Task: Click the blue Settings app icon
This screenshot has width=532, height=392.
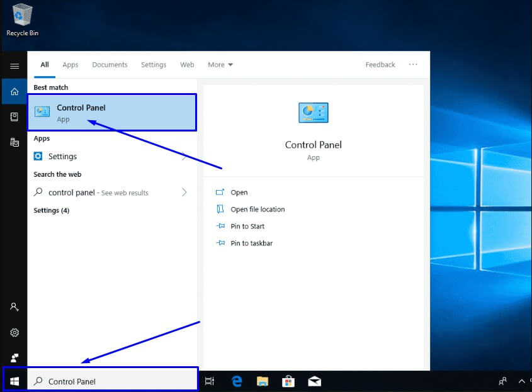Action: point(38,156)
